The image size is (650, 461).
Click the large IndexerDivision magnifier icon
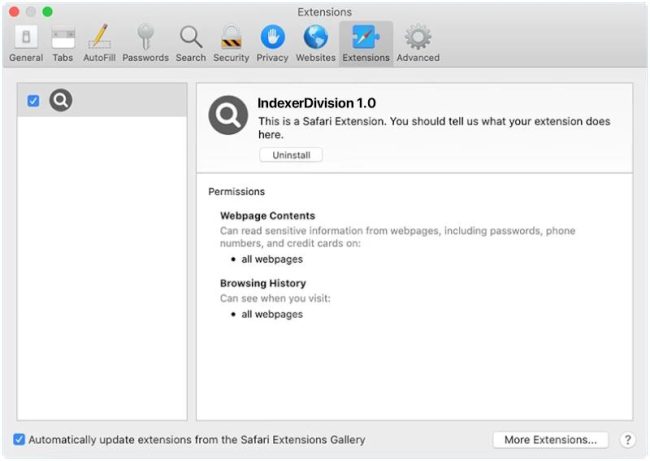coord(228,115)
